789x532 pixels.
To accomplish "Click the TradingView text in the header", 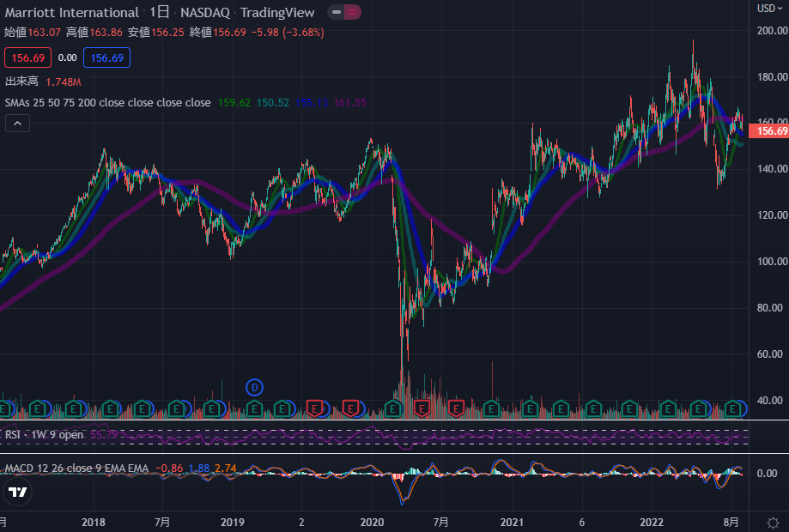I will pos(277,12).
